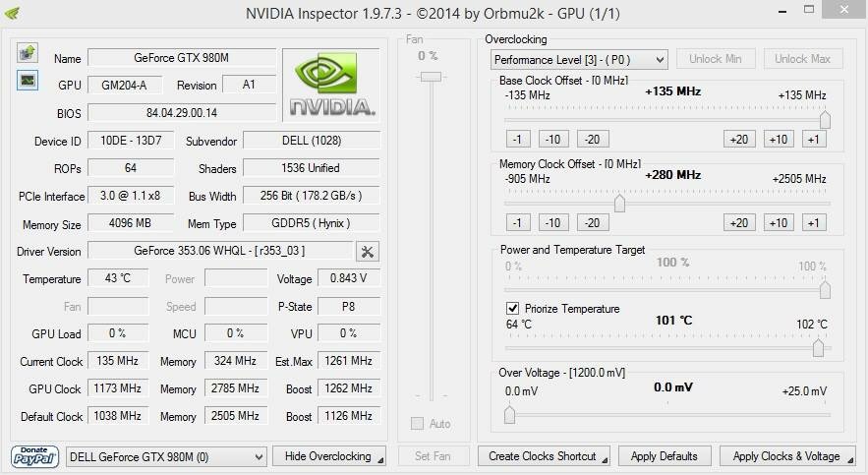Image resolution: width=868 pixels, height=475 pixels.
Task: Click the vertical Fan speed slider thumb
Action: [431, 77]
